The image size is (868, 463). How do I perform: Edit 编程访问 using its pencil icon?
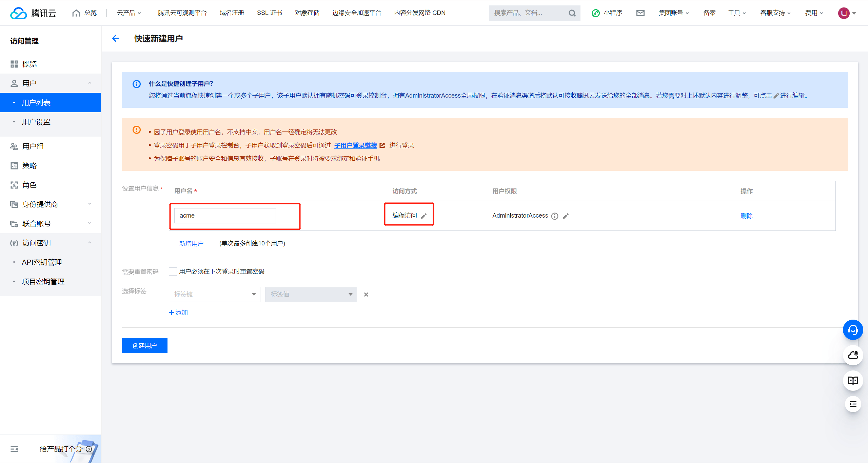(x=424, y=216)
